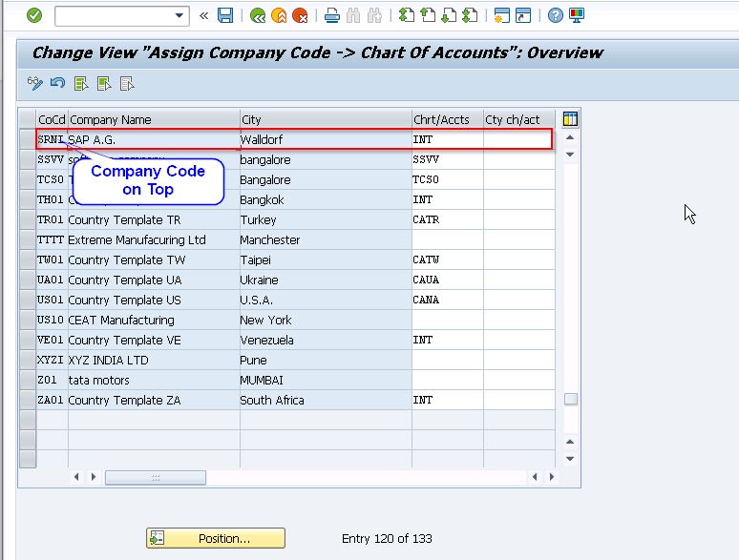Viewport: 739px width, 560px height.
Task: Click the green Enter checkmark icon
Action: tap(34, 15)
